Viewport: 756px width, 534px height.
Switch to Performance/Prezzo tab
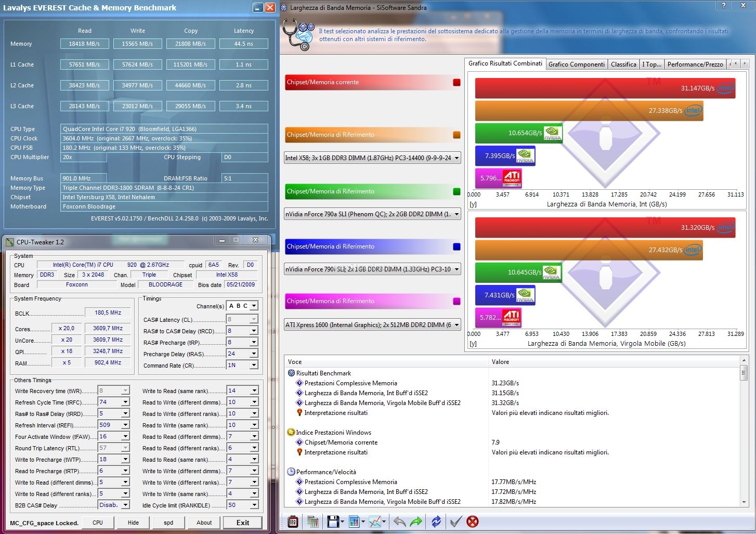[695, 64]
